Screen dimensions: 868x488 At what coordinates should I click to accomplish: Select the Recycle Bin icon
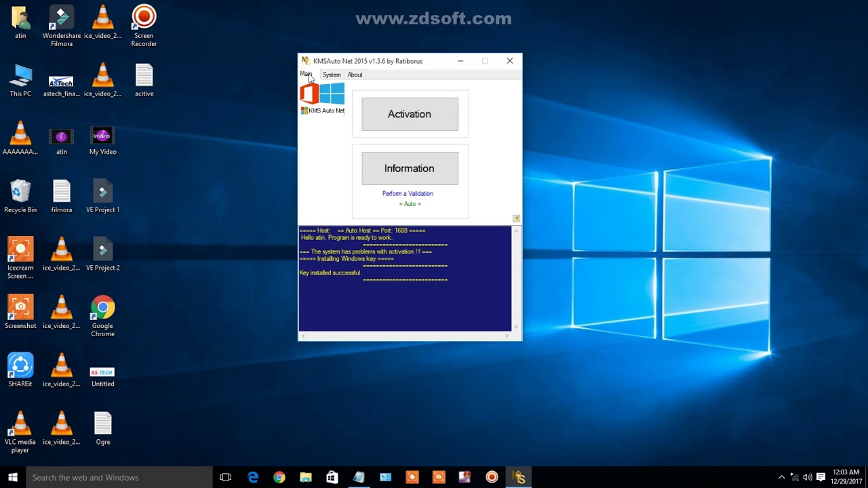click(x=20, y=197)
